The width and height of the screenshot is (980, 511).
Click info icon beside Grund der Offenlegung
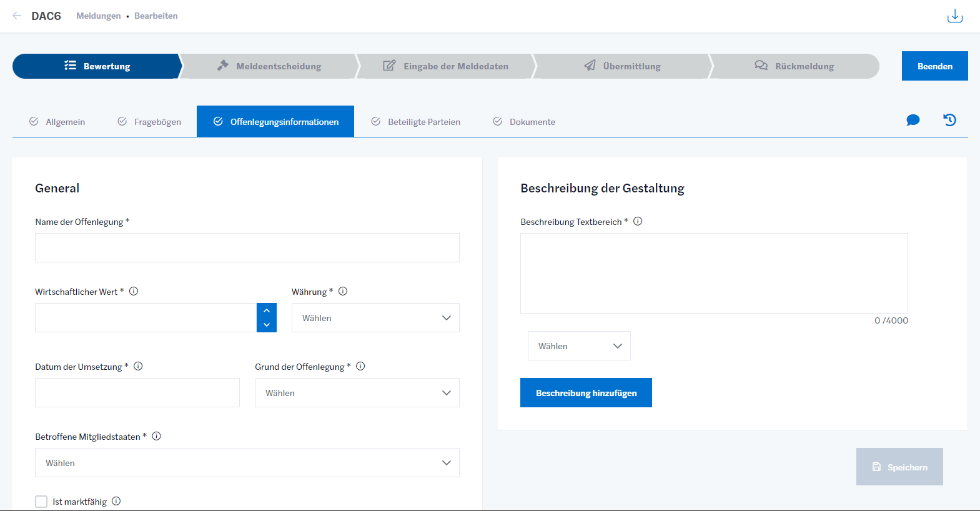pos(360,366)
